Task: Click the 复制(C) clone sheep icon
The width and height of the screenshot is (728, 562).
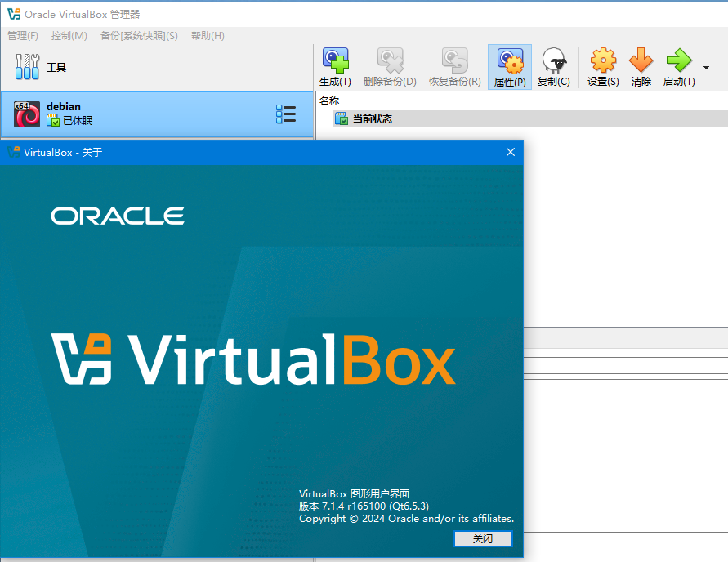Action: coord(554,60)
